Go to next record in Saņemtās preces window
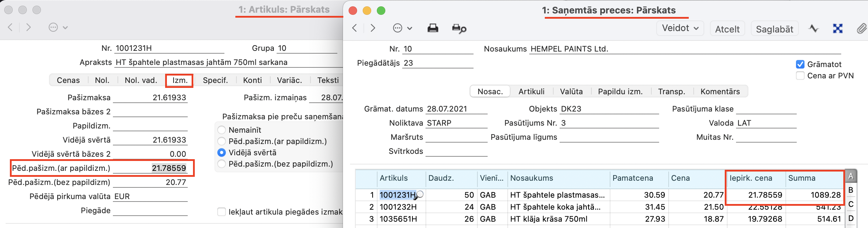Image resolution: width=868 pixels, height=228 pixels. coord(373,28)
